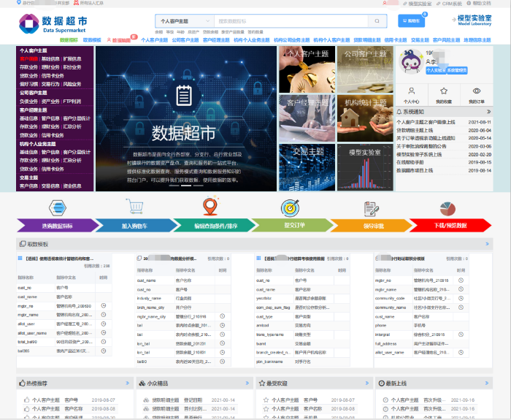Open 贷款明细主题 in navigation bar
This screenshot has width=511, height=420.
(367, 40)
